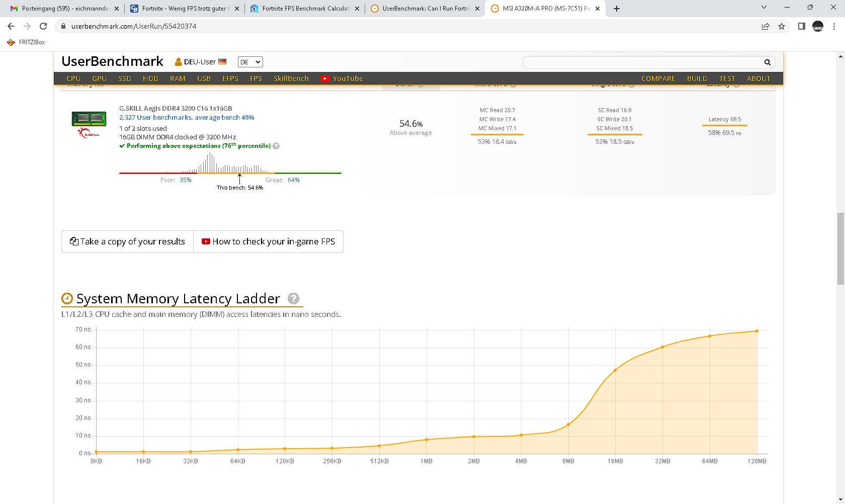Open the TEST page

(727, 78)
